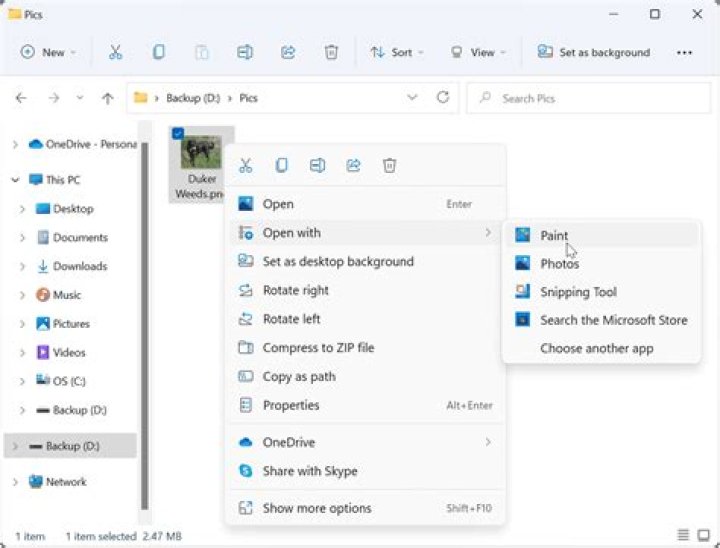Open the New dropdown menu
Viewport: 720px width, 548px height.
coord(48,52)
